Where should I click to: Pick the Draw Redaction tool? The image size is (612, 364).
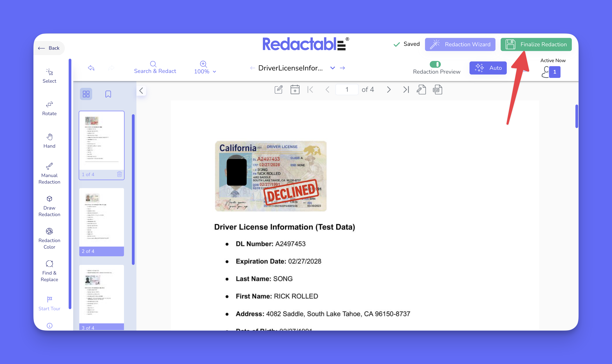(49, 206)
